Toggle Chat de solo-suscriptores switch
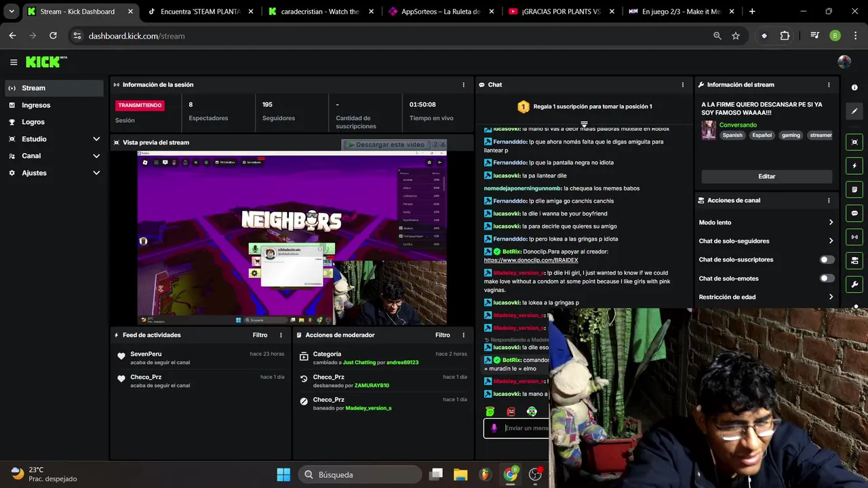Image resolution: width=868 pixels, height=488 pixels. pos(827,260)
